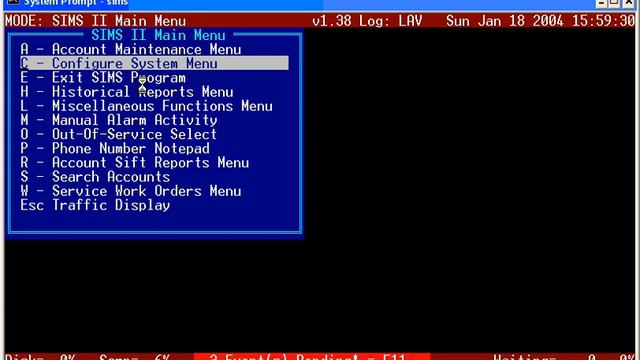
Task: Open Phone Number Notepad
Action: [115, 149]
